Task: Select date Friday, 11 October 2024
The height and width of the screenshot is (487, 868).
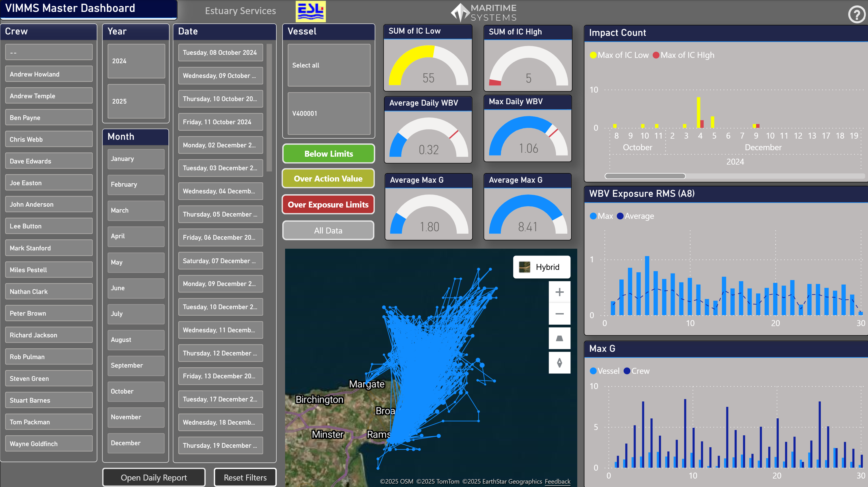Action: tap(220, 122)
